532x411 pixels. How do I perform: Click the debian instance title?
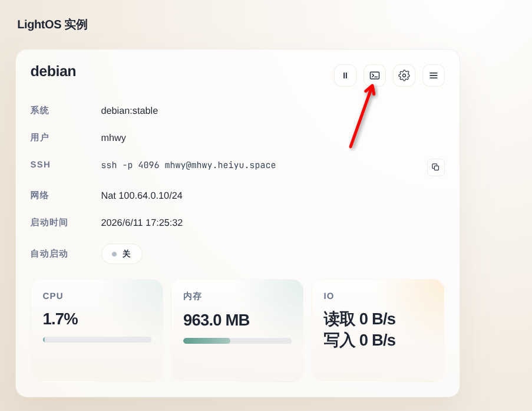[x=53, y=71]
